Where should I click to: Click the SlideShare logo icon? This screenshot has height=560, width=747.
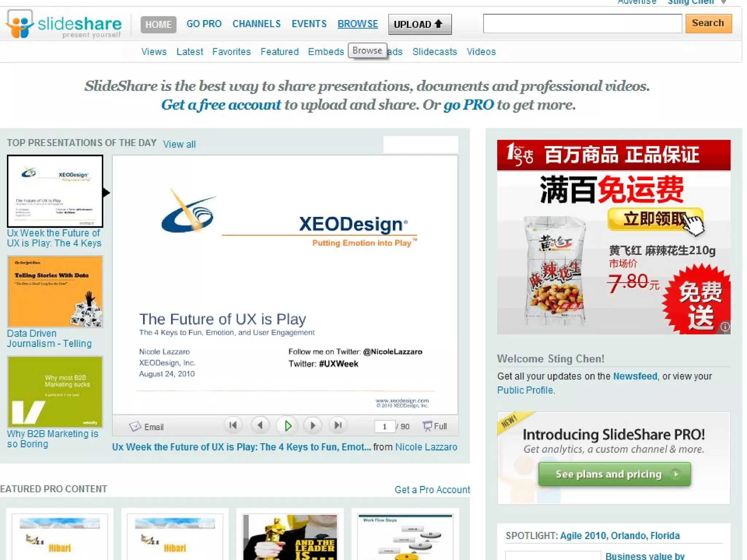(x=20, y=24)
